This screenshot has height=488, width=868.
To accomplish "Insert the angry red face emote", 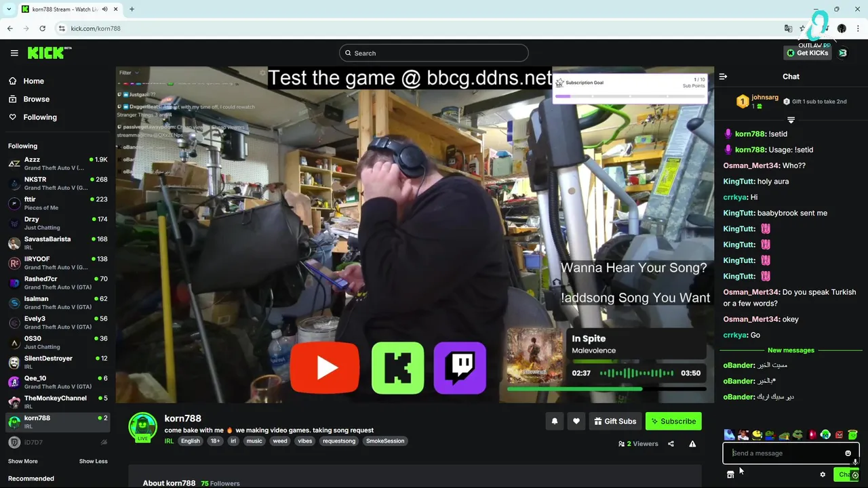I will 839,434.
